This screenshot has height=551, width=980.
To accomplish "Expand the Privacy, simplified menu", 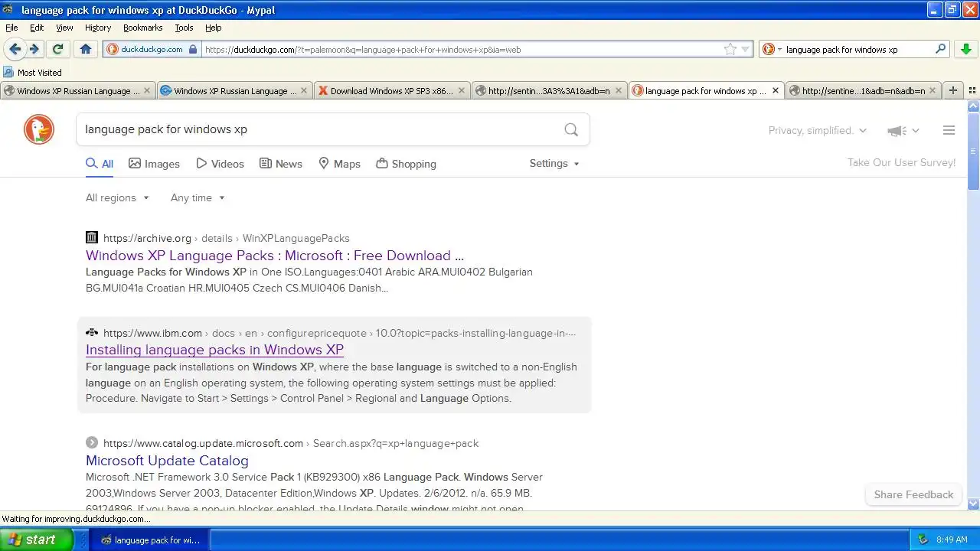I will 817,130.
